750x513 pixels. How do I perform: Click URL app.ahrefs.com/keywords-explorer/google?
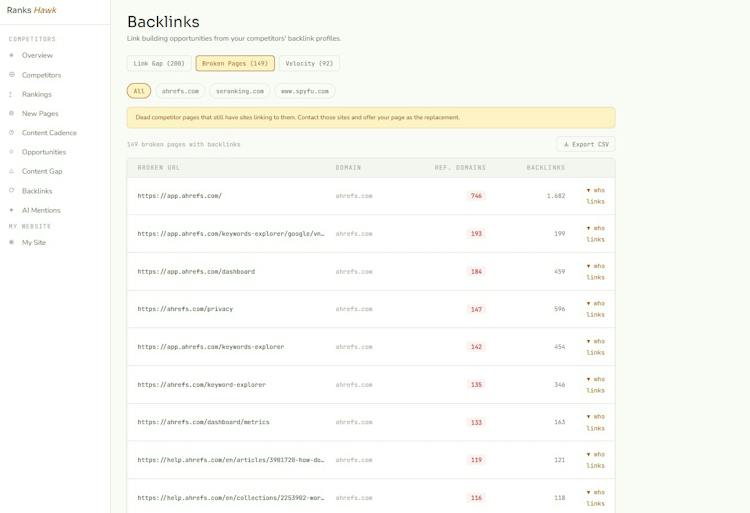click(x=231, y=233)
